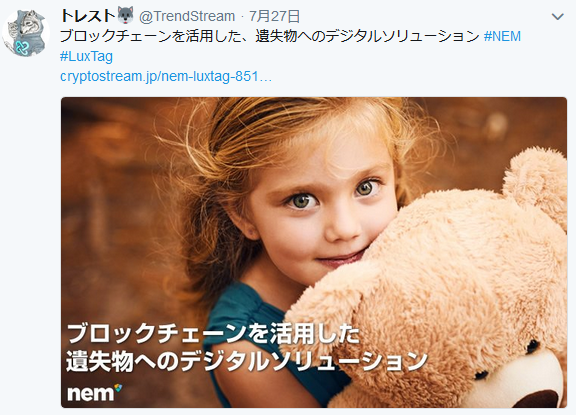Viewport: 576px width, 415px height.
Task: Open the girl with teddy bear image
Action: click(x=314, y=252)
